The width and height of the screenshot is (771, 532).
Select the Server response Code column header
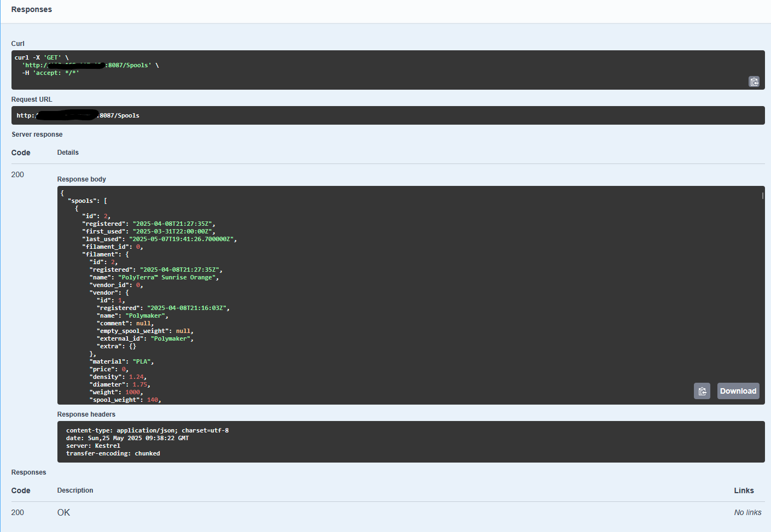tap(20, 153)
